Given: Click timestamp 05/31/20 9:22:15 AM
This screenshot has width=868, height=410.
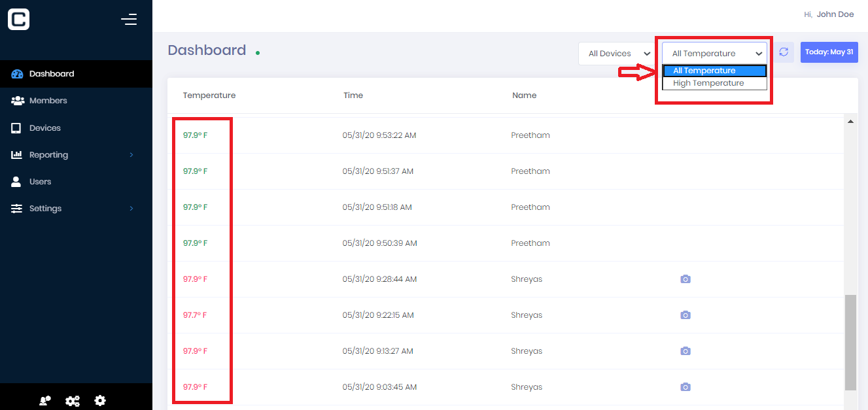Looking at the screenshot, I should [x=378, y=315].
